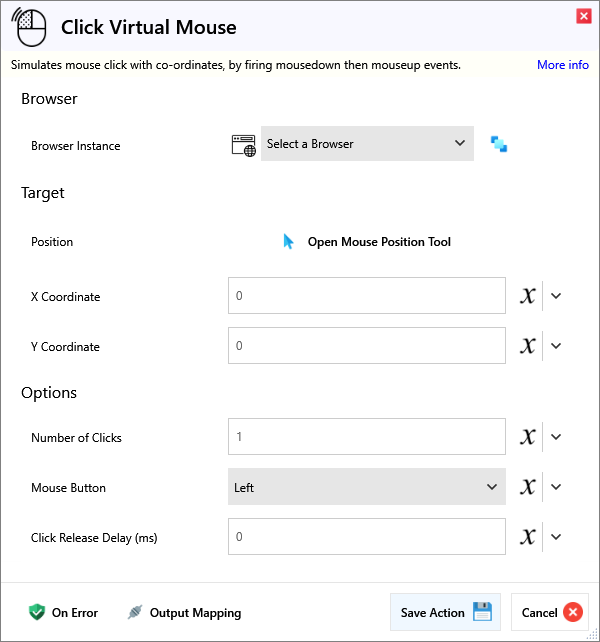This screenshot has width=600, height=642.
Task: Expand the X Coordinate variable chevron
Action: [x=557, y=296]
